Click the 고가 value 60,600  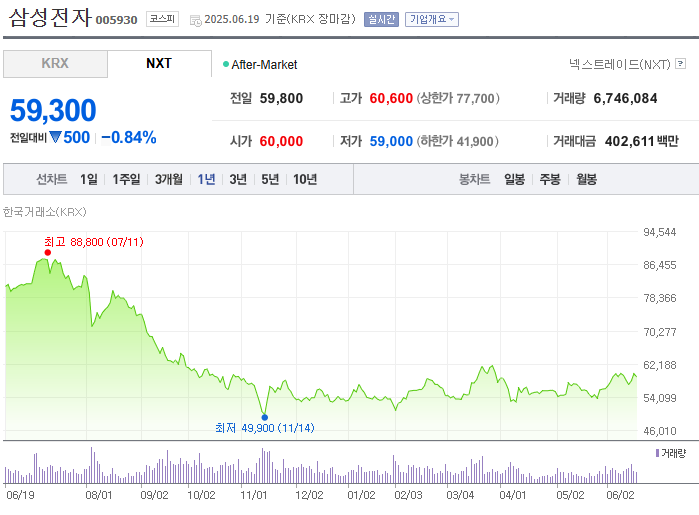coord(391,98)
